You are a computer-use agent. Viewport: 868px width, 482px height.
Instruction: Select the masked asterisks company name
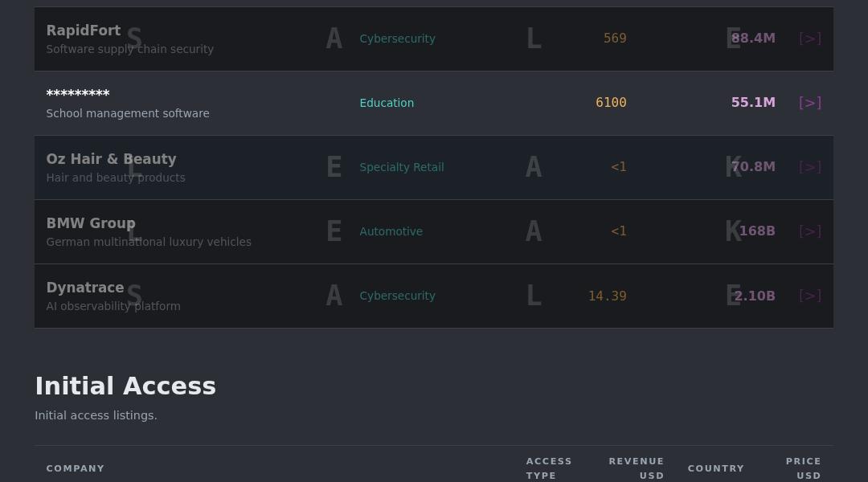pyautogui.click(x=77, y=93)
